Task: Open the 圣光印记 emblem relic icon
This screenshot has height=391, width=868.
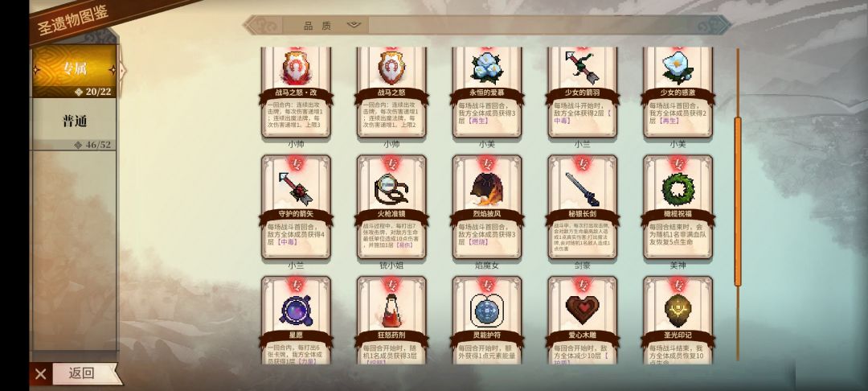Action: (678, 310)
